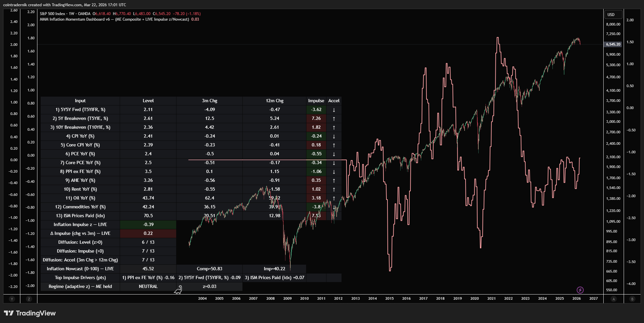
Task: Click the down Accel arrow for 5Y5Y Fwd
Action: [x=334, y=109]
